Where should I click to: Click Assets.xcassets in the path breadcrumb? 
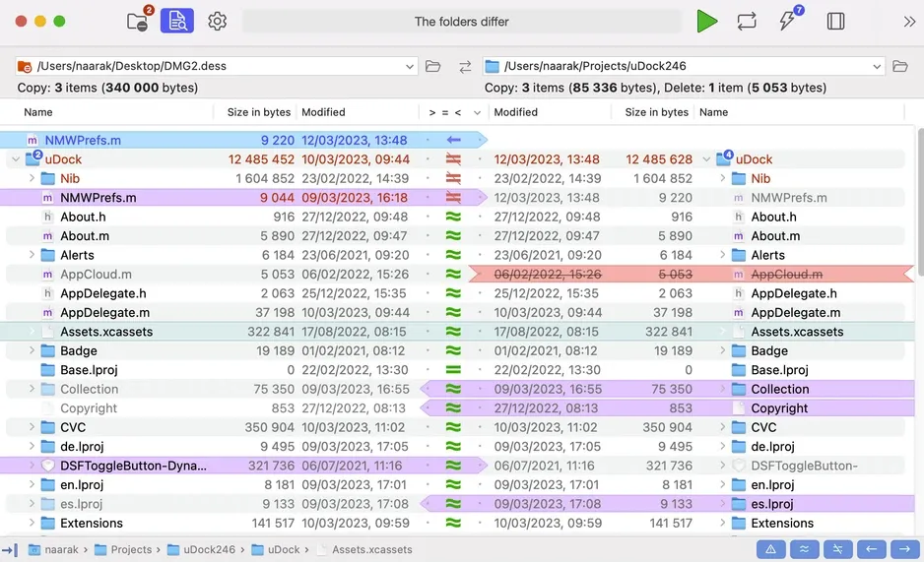tap(371, 549)
